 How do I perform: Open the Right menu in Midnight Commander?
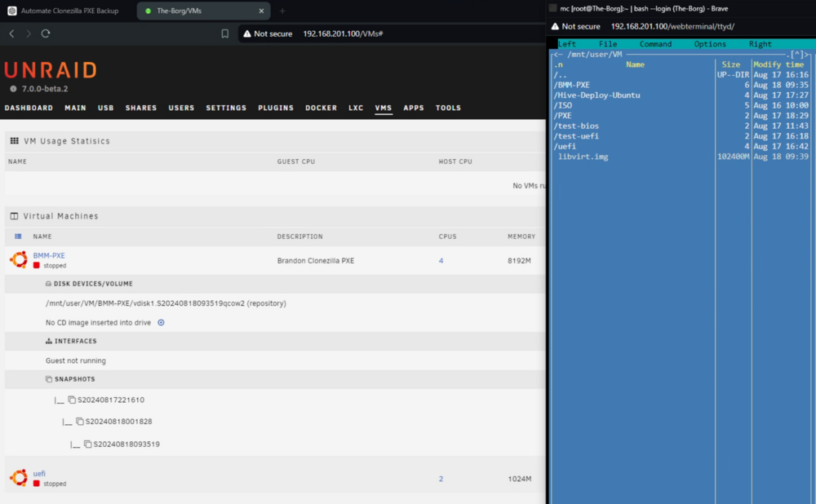pos(760,44)
